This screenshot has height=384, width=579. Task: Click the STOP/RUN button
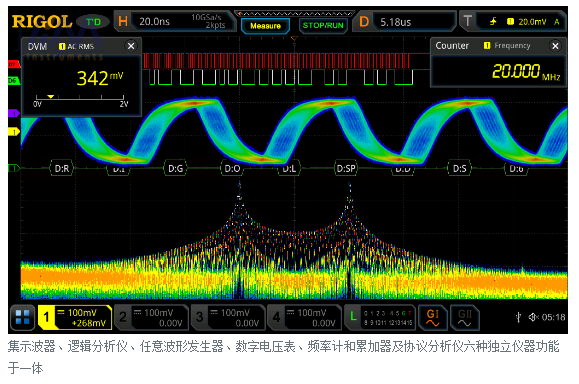(x=323, y=25)
